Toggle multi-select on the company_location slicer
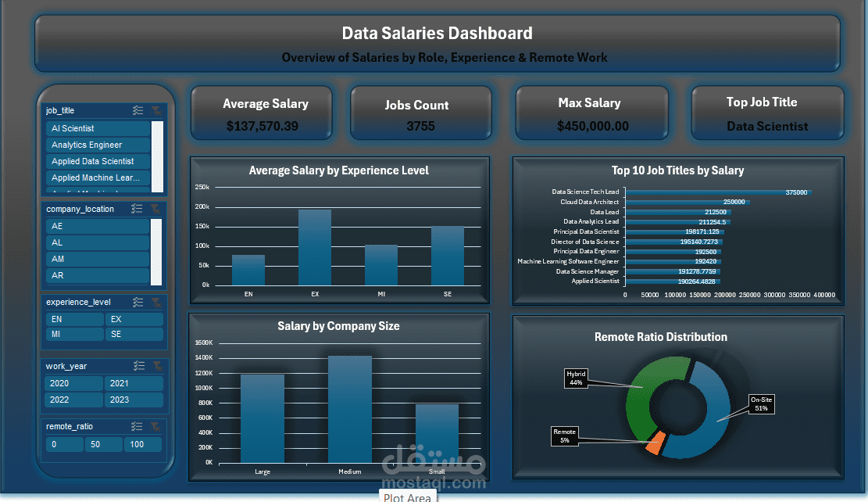 (137, 209)
